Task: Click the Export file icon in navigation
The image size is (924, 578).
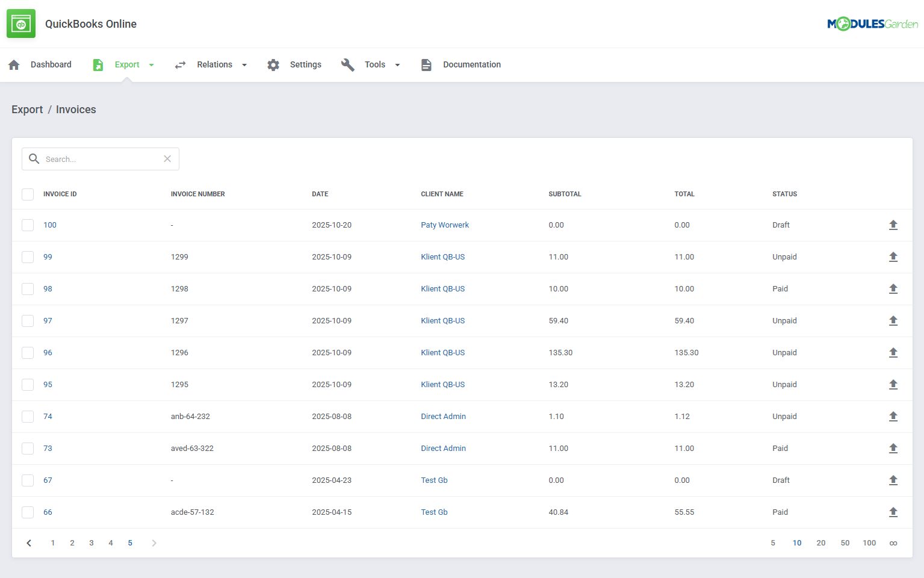Action: pos(98,65)
